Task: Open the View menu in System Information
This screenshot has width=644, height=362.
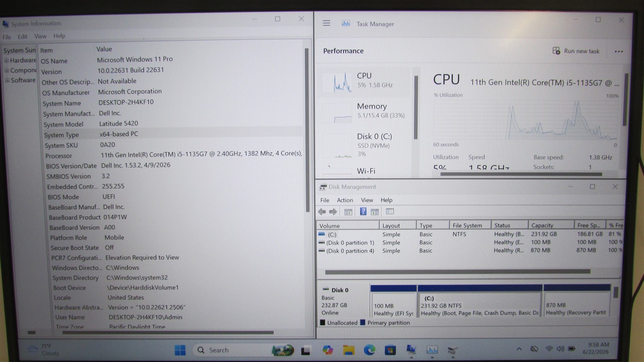Action: 40,36
